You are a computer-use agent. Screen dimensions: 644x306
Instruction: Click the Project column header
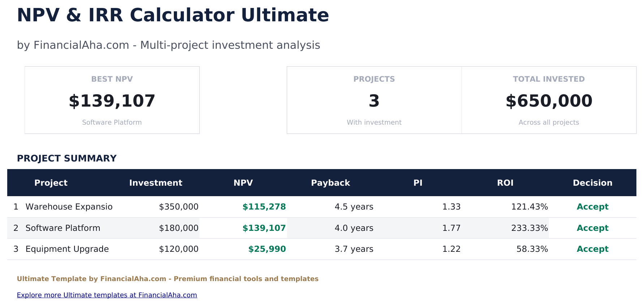(51, 183)
